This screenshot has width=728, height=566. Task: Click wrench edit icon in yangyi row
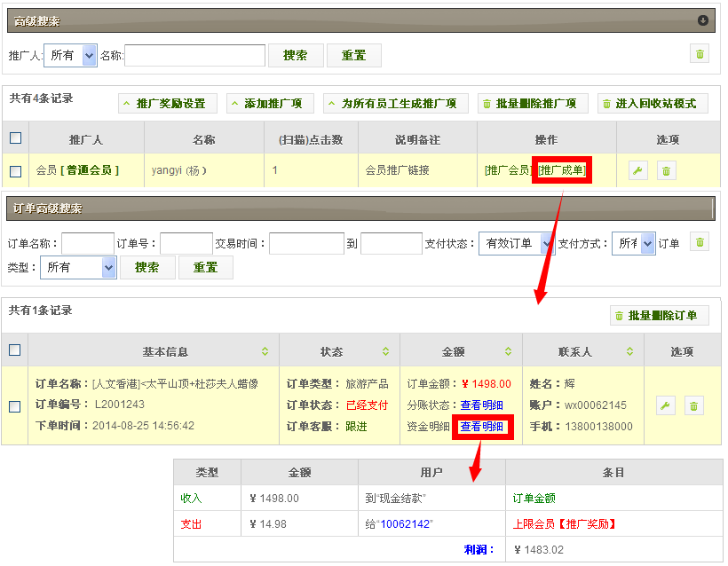point(638,170)
